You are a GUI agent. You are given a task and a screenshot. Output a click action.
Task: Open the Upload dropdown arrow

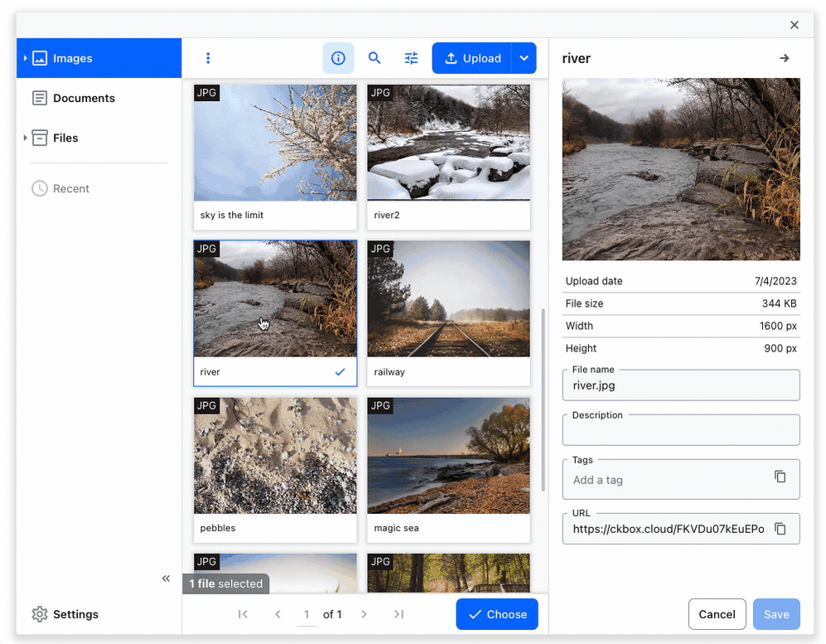tap(524, 58)
